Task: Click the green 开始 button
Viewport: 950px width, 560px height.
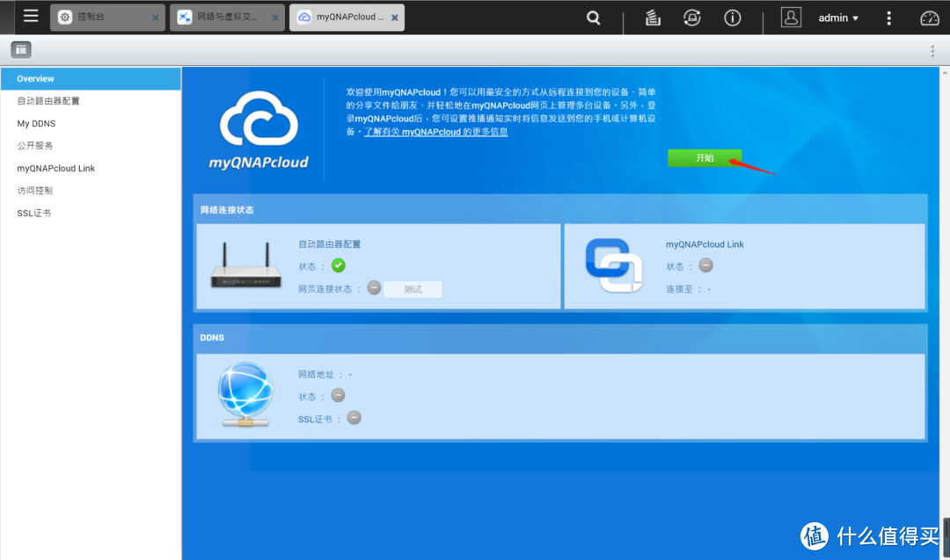Action: click(x=705, y=158)
